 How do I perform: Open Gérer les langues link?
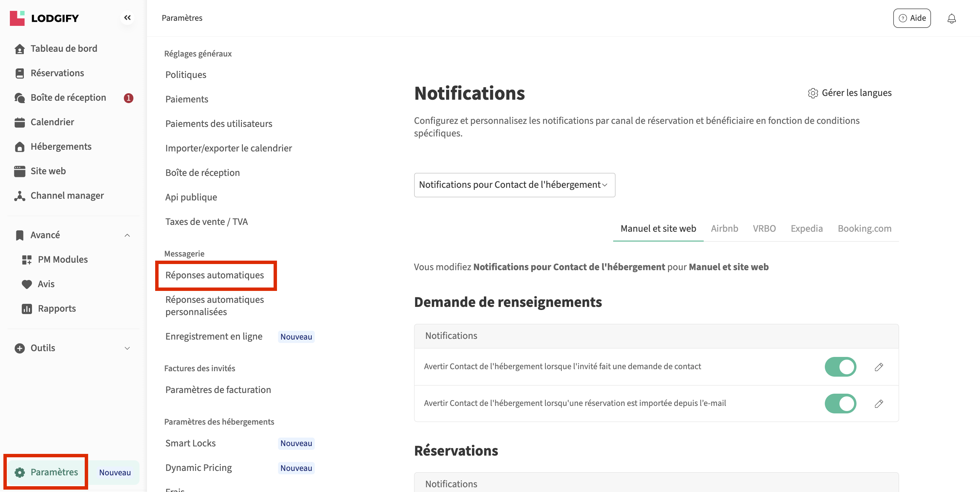(849, 93)
